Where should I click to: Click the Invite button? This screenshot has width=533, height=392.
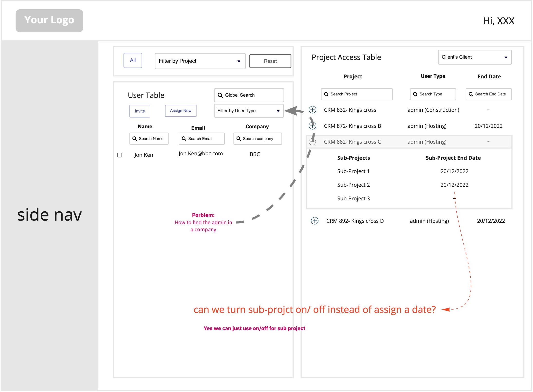pos(140,111)
